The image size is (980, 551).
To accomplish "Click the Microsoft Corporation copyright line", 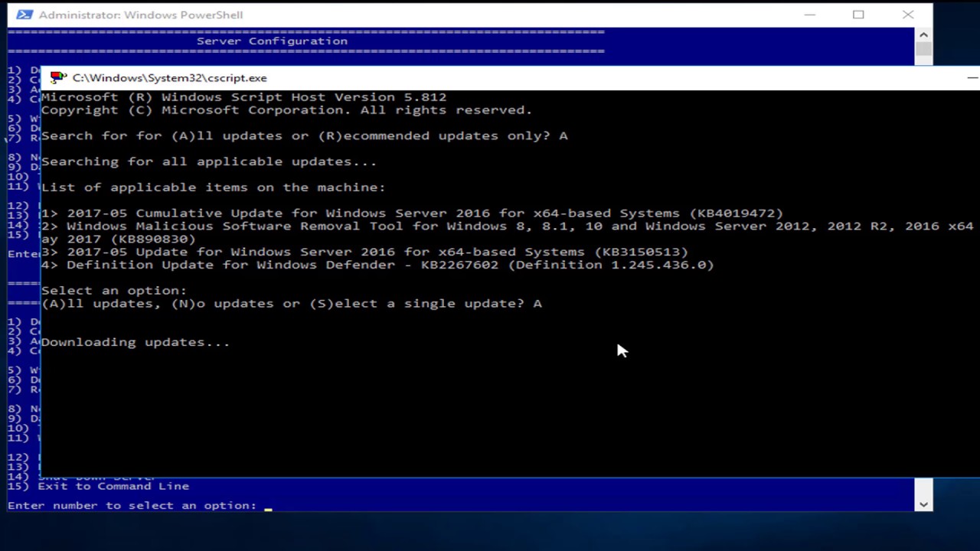I will (286, 110).
